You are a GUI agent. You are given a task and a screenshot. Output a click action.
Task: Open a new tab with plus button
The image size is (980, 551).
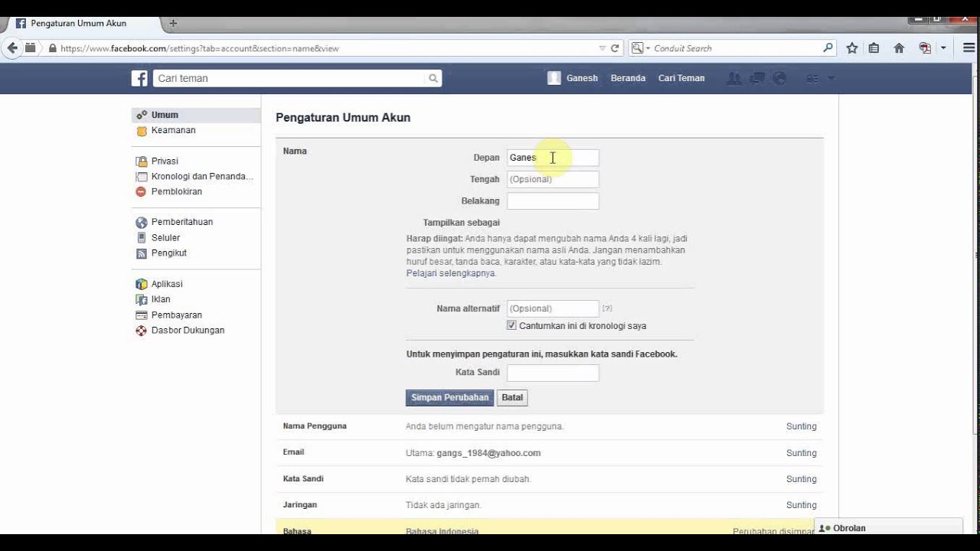173,24
